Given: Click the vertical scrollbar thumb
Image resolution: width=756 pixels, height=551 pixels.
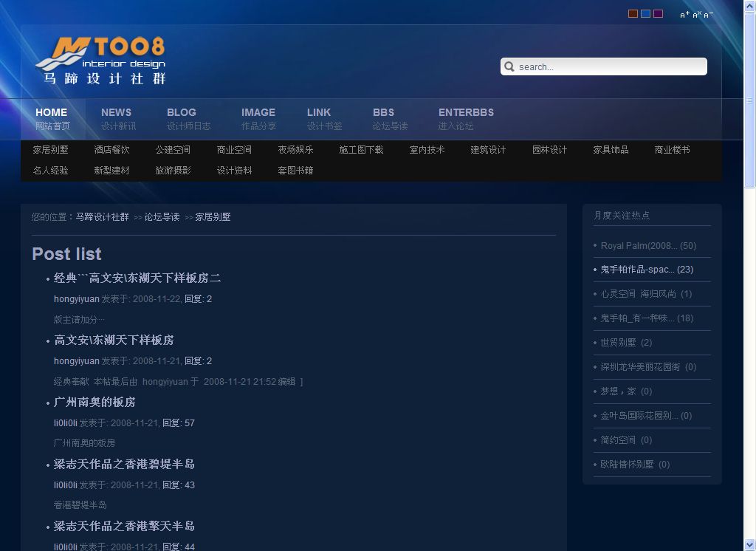Looking at the screenshot, I should tap(750, 100).
